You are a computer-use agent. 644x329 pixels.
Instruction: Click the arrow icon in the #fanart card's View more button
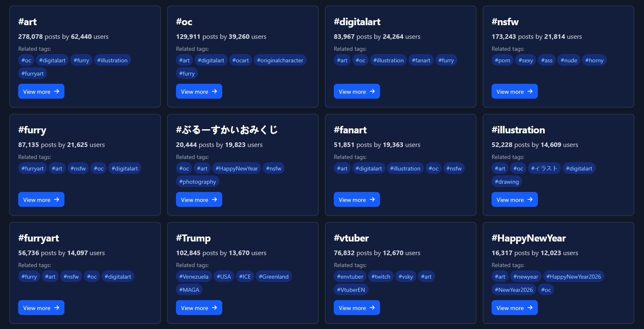(372, 199)
